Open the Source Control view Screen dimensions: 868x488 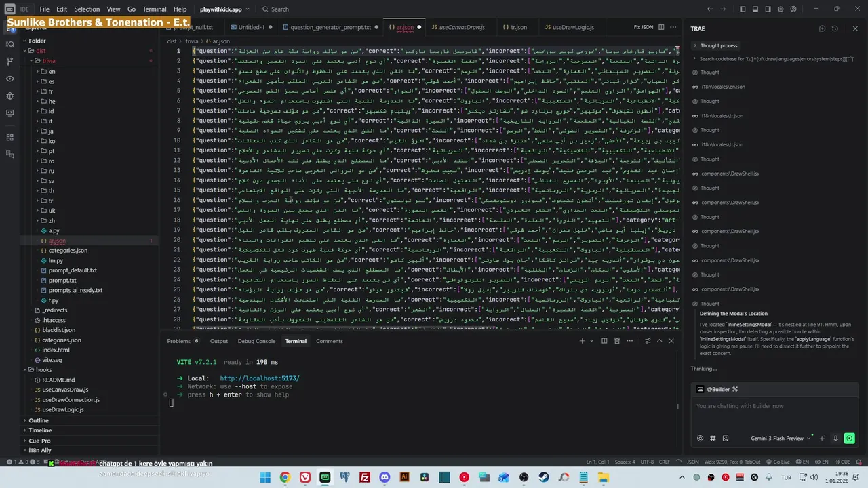[x=9, y=61]
